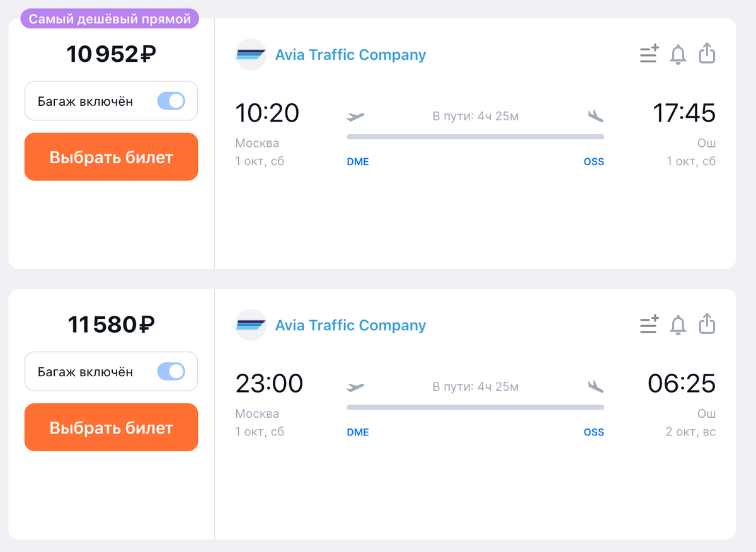Click add-to-favorites icon on 10:20 flight
Screen dimensions: 756x552
point(649,54)
